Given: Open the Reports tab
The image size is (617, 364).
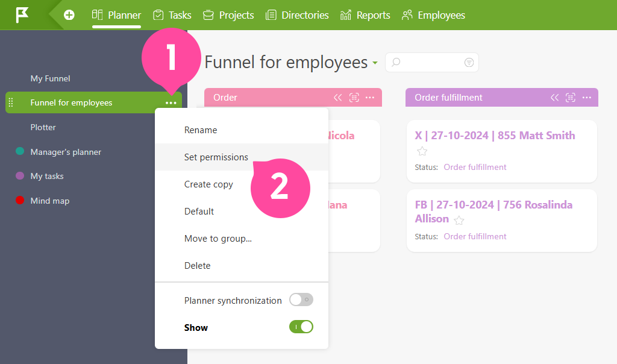Looking at the screenshot, I should tap(365, 15).
